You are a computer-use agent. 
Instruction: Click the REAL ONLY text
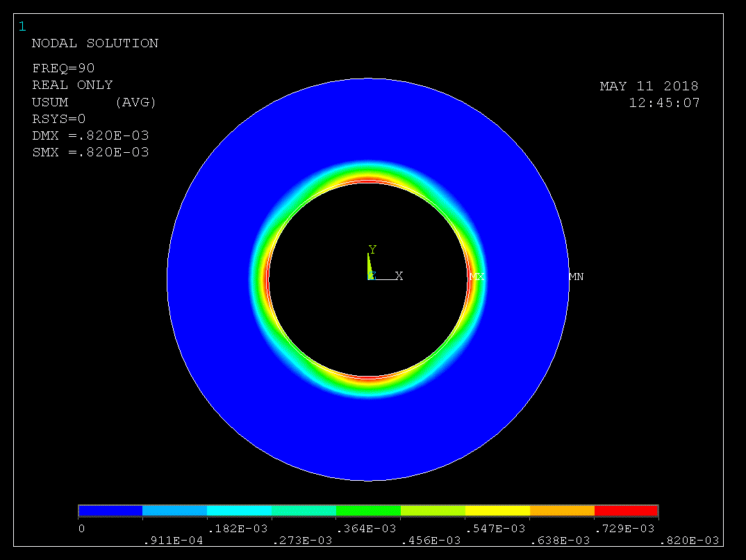tap(72, 85)
